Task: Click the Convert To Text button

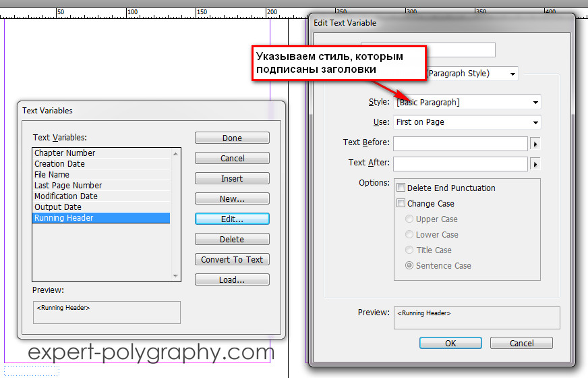Action: tap(232, 259)
